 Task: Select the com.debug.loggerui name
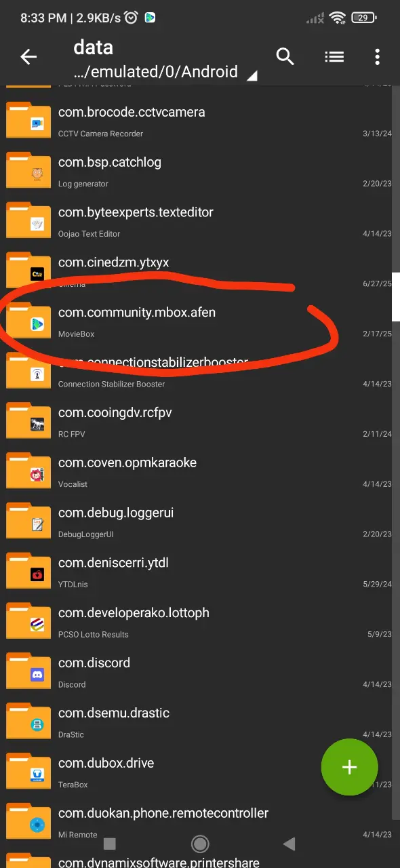116,513
